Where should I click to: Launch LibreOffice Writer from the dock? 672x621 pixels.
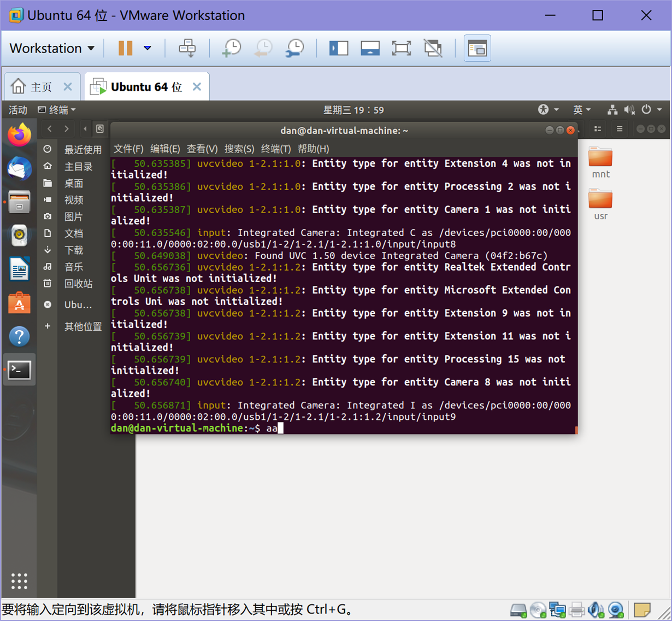click(x=19, y=270)
